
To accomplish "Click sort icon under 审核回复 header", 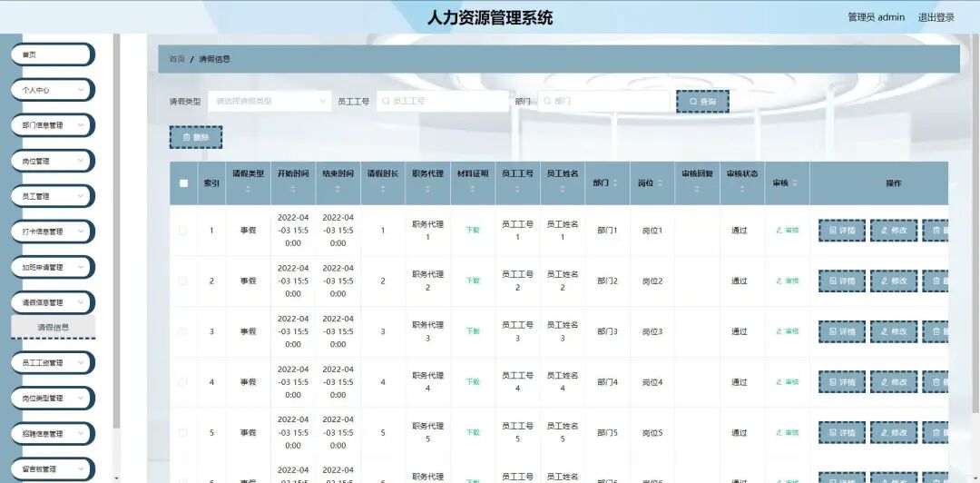I will coord(697,189).
